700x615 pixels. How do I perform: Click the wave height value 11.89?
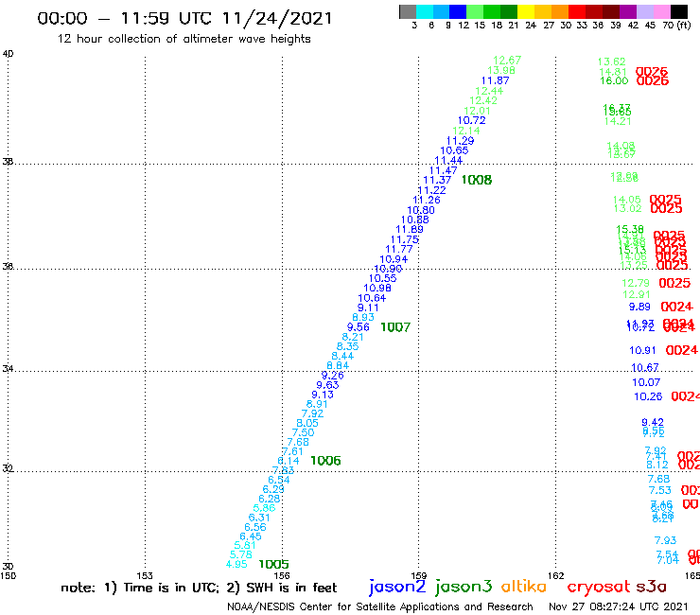point(410,230)
